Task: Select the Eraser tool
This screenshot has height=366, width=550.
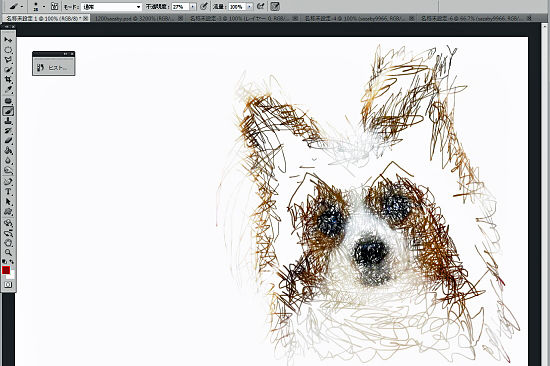Action: pos(8,141)
